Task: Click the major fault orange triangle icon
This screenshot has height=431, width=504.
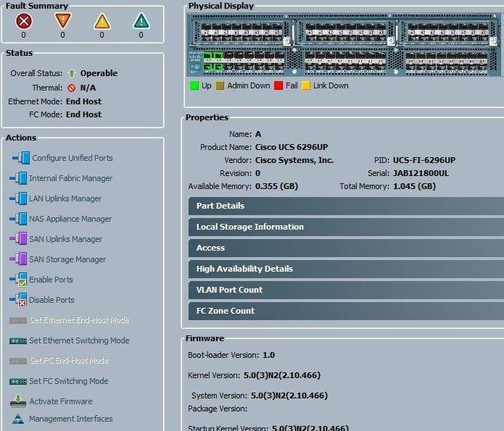Action: point(62,21)
